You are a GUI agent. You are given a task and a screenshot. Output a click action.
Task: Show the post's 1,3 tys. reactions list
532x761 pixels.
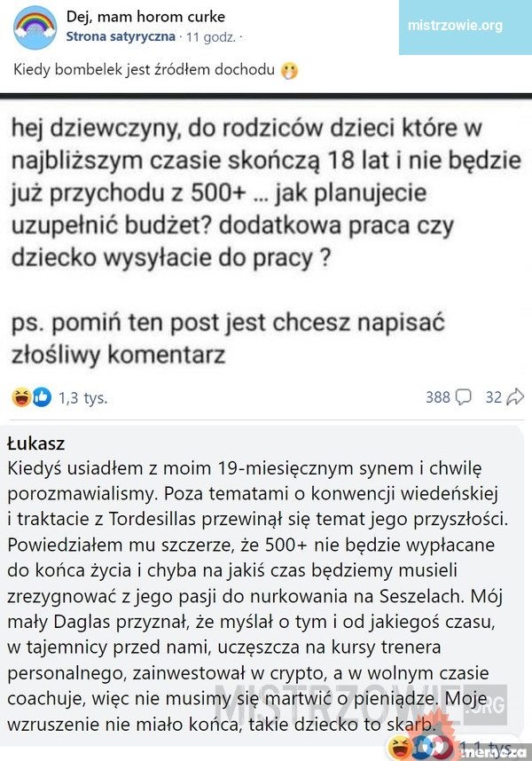tap(82, 397)
